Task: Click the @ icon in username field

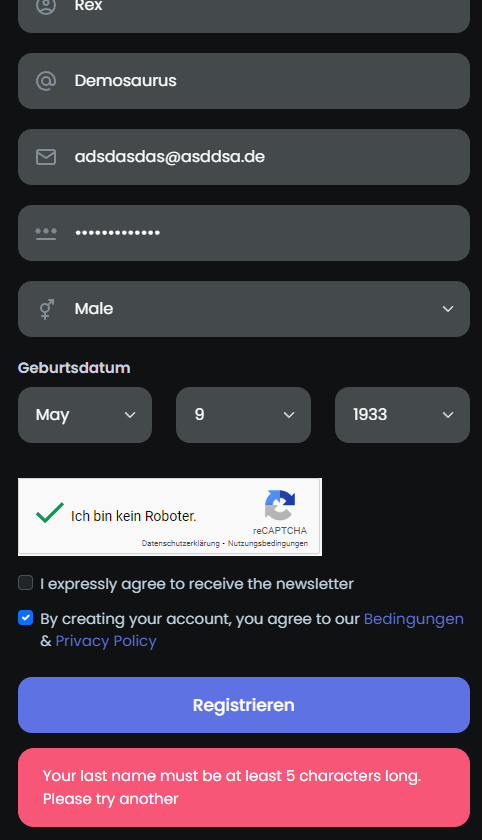Action: pos(46,81)
